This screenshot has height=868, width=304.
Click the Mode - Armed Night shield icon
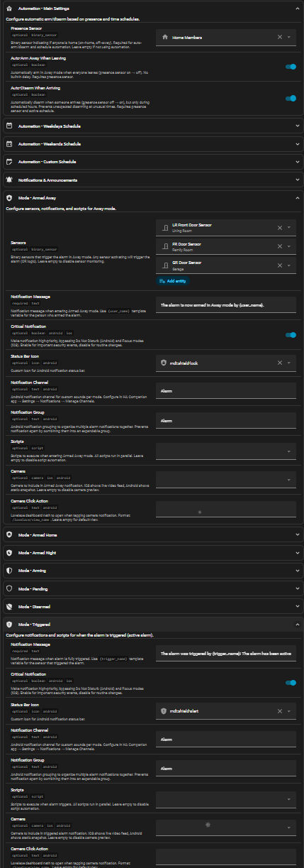click(9, 552)
